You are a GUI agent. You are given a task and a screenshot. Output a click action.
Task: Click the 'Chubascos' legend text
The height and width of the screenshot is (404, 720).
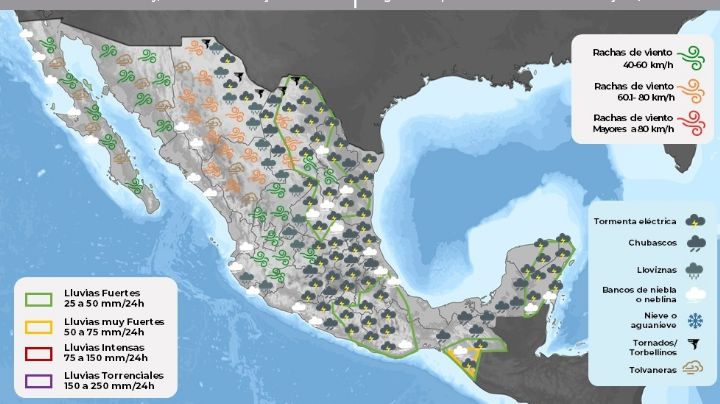(x=652, y=243)
